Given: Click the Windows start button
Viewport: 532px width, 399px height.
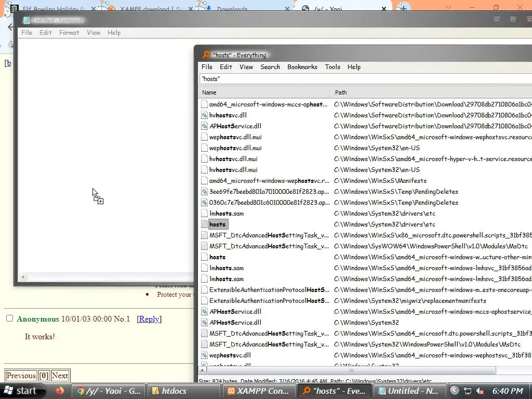Looking at the screenshot, I should [x=22, y=391].
